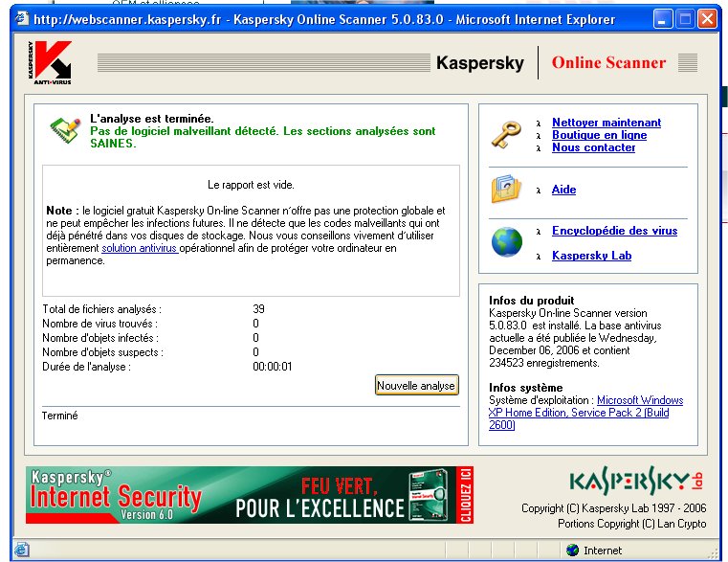Click the Internet zone globe icon
This screenshot has height=562, width=728.
pyautogui.click(x=572, y=551)
